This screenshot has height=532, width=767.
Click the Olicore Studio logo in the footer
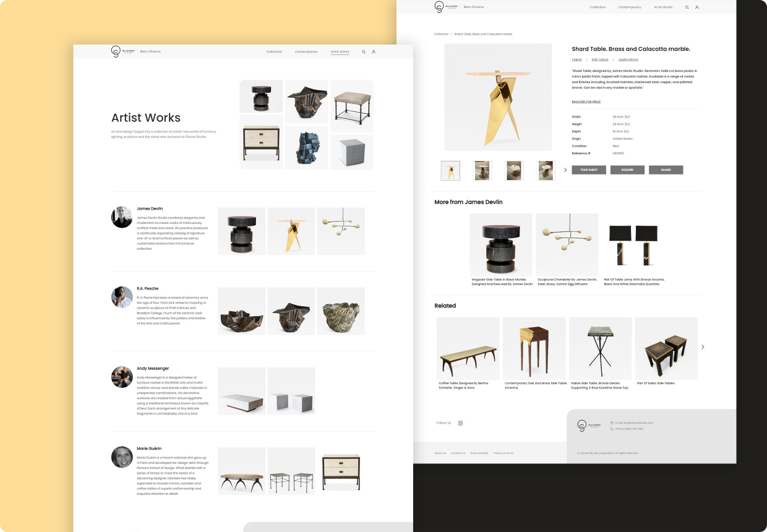pyautogui.click(x=588, y=426)
